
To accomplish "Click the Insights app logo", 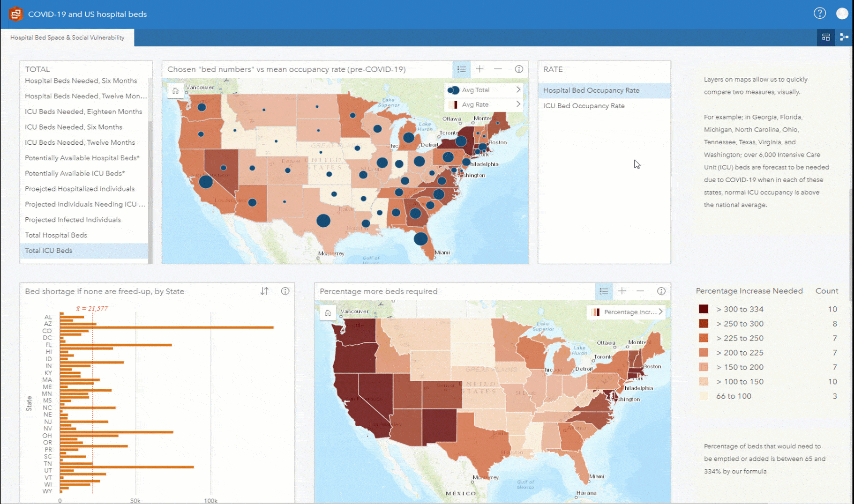I will [x=15, y=14].
